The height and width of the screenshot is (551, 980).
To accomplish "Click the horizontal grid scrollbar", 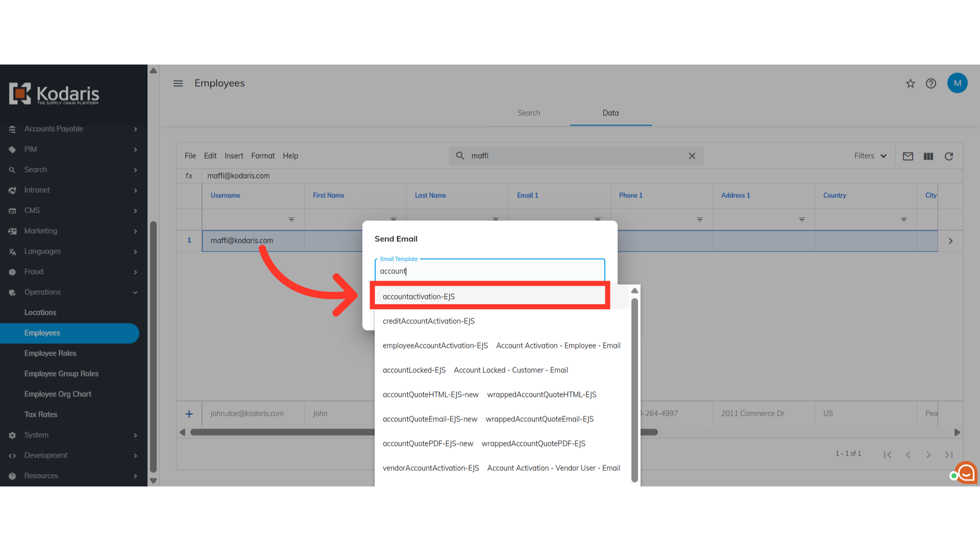I will [281, 432].
